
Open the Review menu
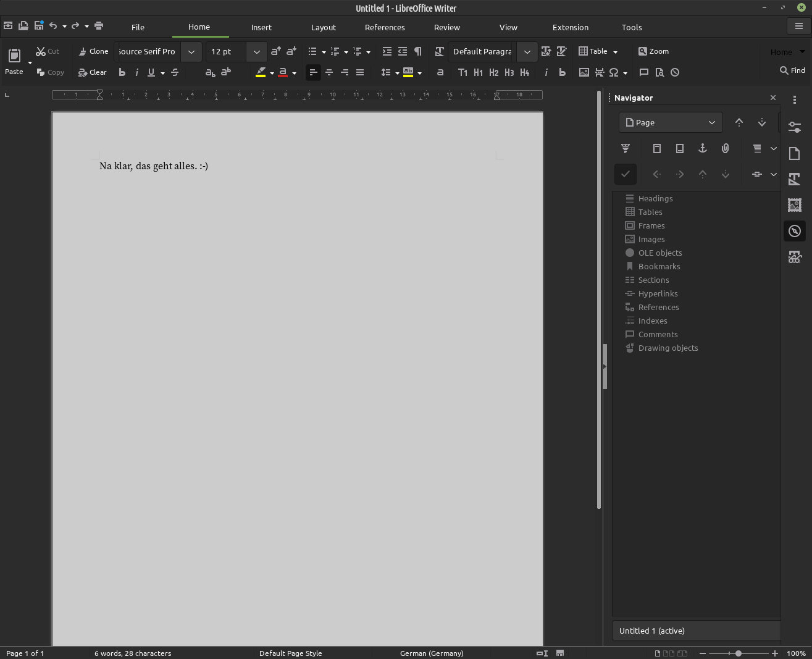click(446, 27)
